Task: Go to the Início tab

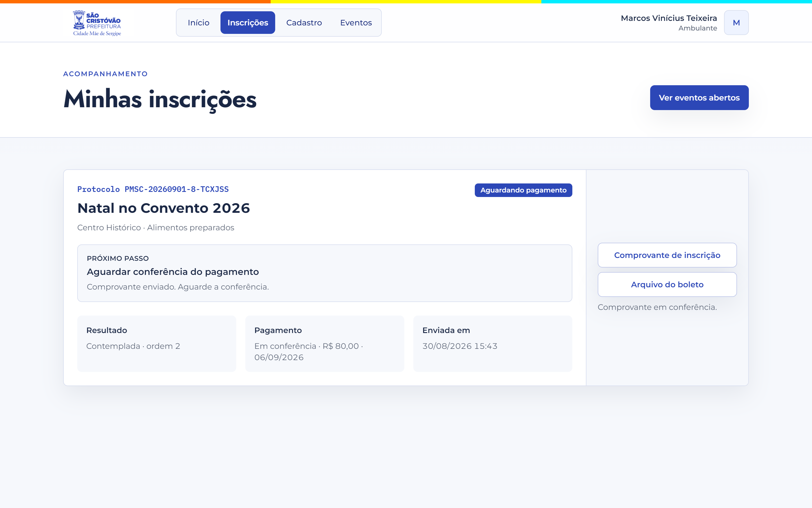Action: 199,23
